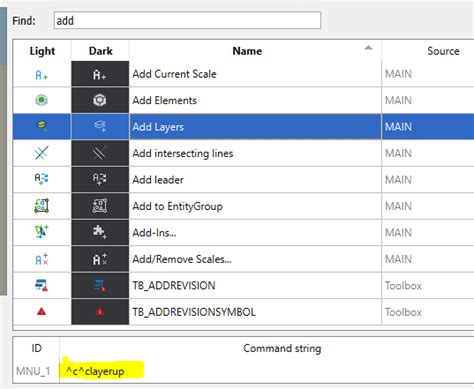Select the light TB_ADDREVISIONSYMBOL red triangle icon
Screen dimensions: 474x389
tap(42, 312)
